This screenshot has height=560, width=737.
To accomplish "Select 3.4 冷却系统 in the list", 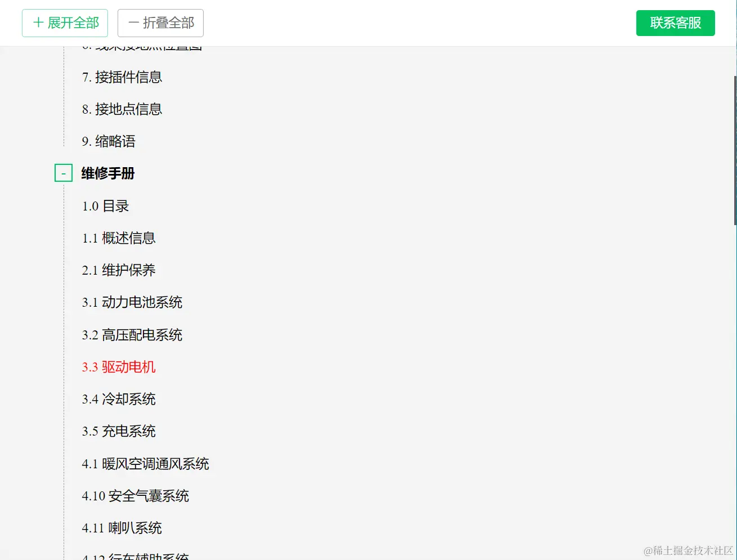I will (x=119, y=399).
